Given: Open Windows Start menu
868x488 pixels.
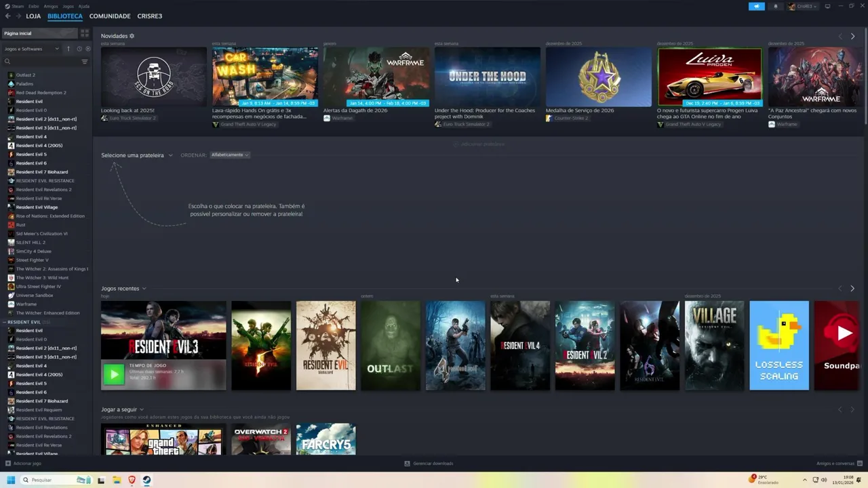Looking at the screenshot, I should click(x=11, y=480).
